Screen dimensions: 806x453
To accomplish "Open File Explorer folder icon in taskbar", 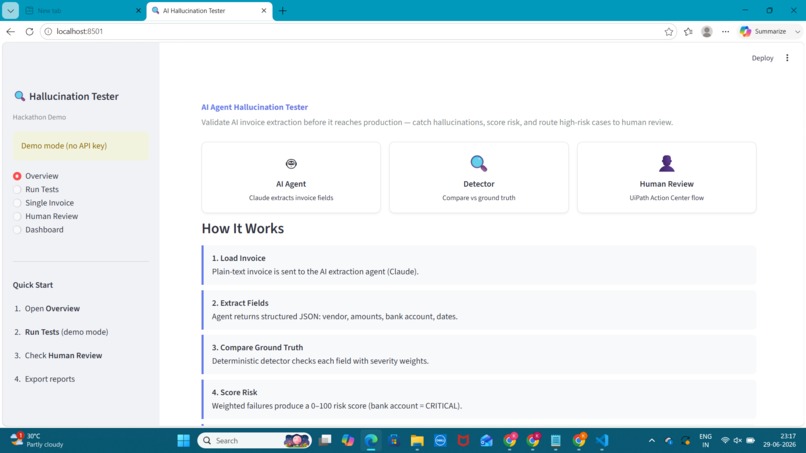I will tap(417, 441).
